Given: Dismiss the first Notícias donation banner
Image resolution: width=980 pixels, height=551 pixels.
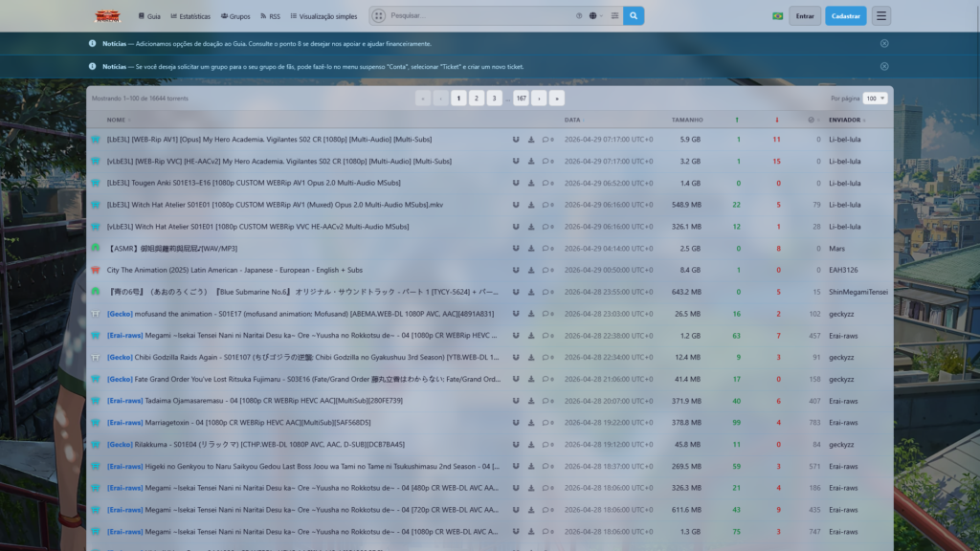Looking at the screenshot, I should 883,43.
